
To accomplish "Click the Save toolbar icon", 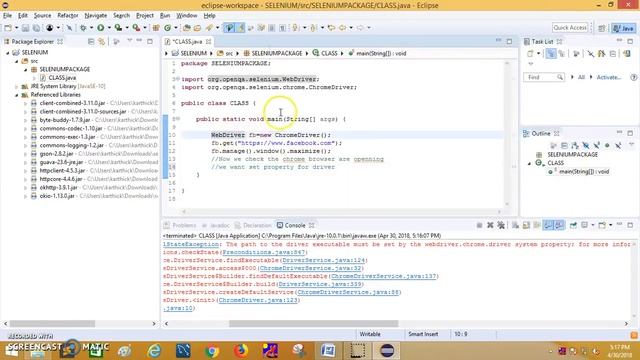I will [25, 28].
